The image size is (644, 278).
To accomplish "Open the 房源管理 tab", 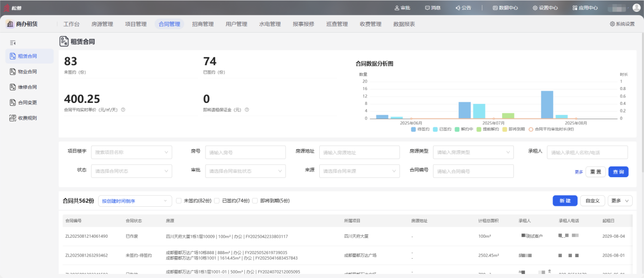I will pos(102,24).
